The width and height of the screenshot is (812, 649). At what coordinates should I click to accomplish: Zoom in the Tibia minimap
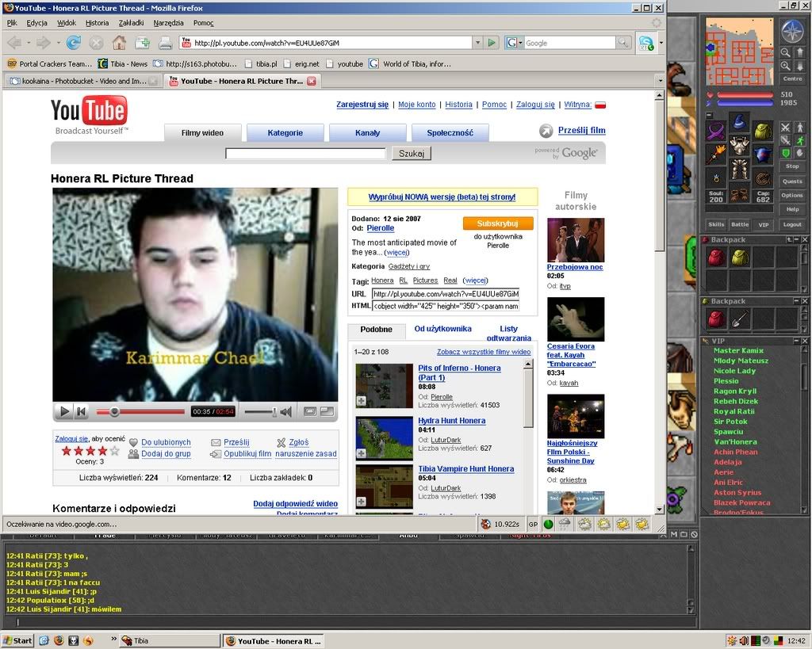[x=786, y=66]
